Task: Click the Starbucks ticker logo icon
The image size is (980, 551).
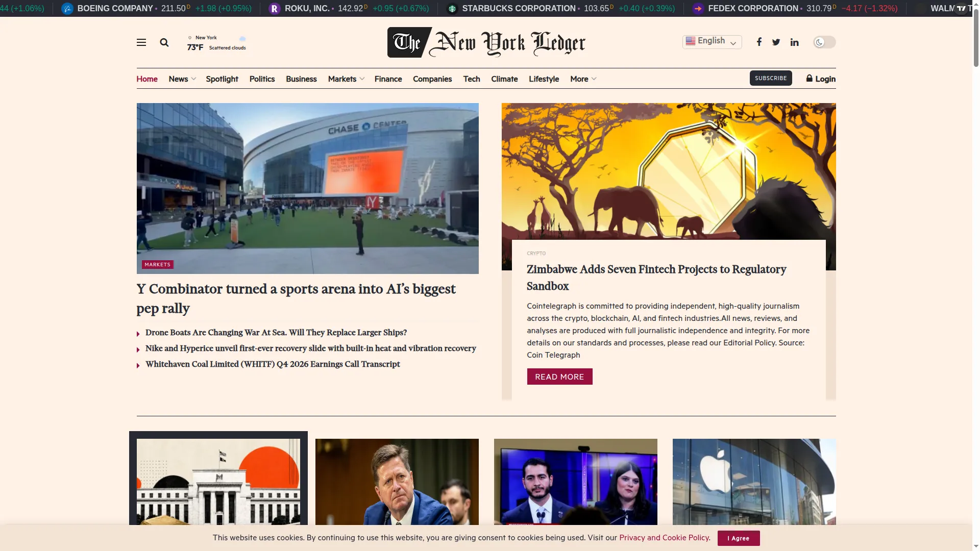Action: [x=452, y=9]
